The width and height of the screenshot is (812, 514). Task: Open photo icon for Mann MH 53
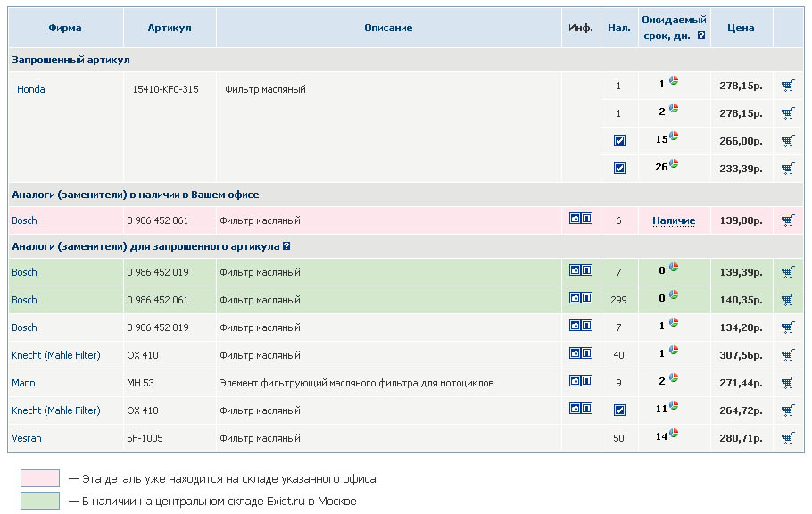[576, 382]
